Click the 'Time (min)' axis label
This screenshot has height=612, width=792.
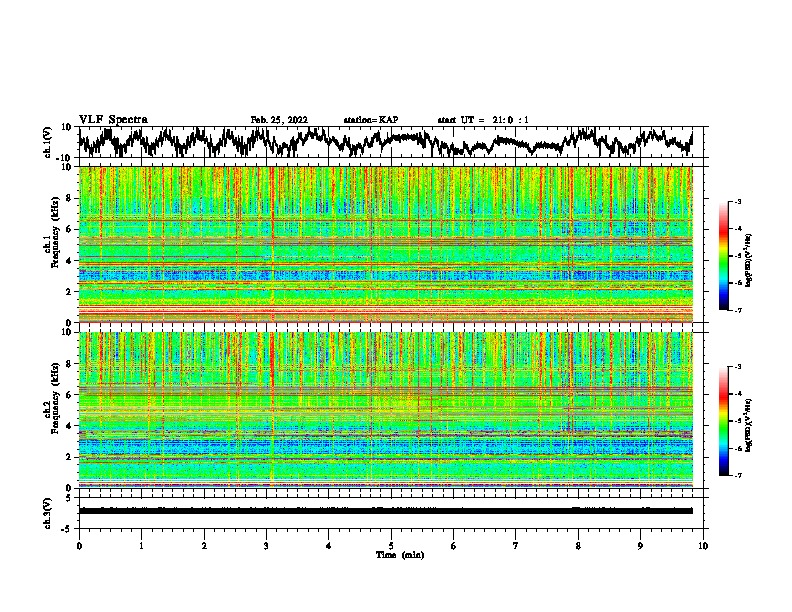(x=400, y=555)
